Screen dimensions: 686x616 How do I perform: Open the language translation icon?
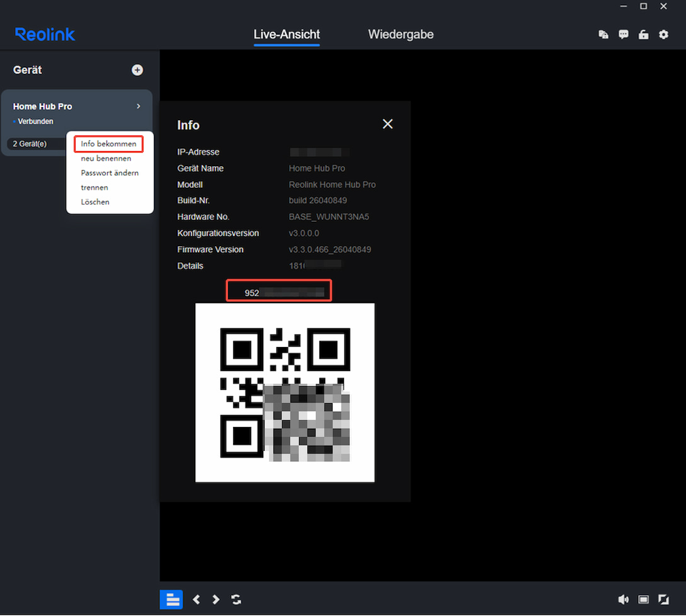pos(603,35)
